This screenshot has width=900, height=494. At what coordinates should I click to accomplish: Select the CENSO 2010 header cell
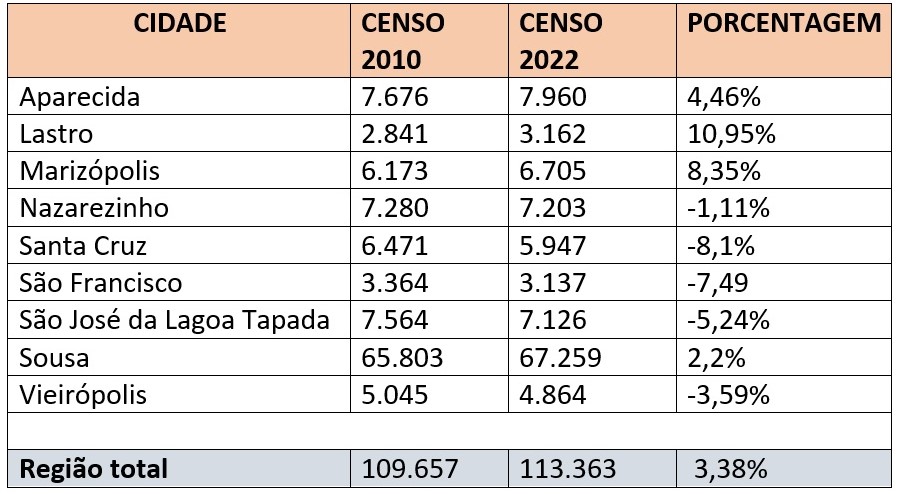coord(402,41)
